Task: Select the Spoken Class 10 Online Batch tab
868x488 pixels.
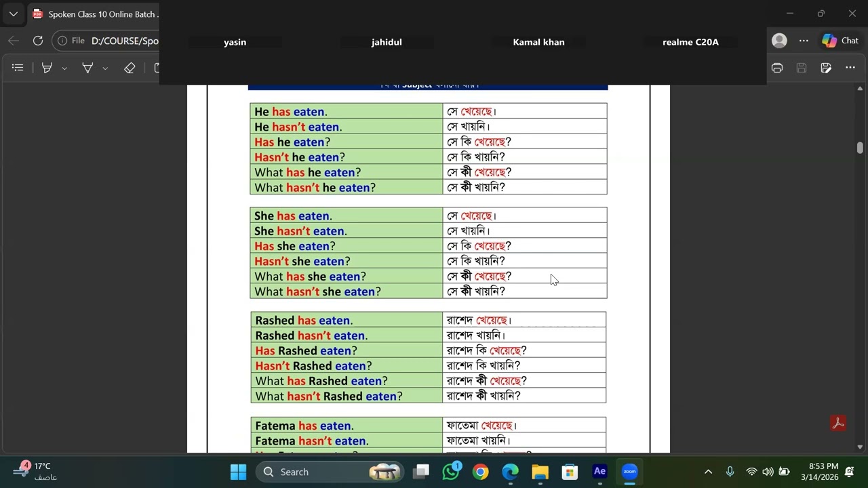Action: [95, 14]
